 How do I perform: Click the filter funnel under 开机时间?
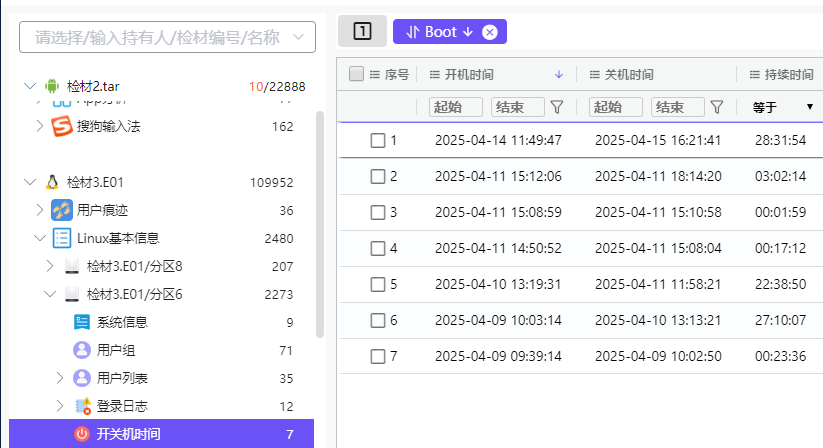pyautogui.click(x=557, y=107)
